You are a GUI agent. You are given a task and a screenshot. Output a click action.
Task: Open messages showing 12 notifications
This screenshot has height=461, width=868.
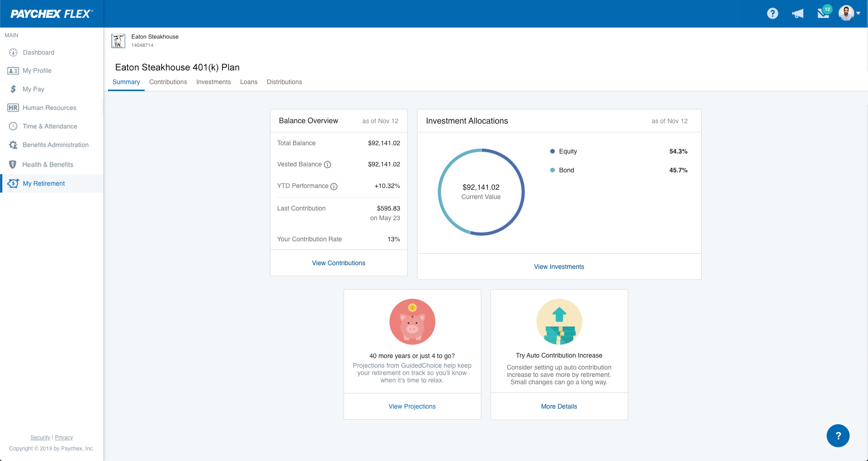[823, 13]
